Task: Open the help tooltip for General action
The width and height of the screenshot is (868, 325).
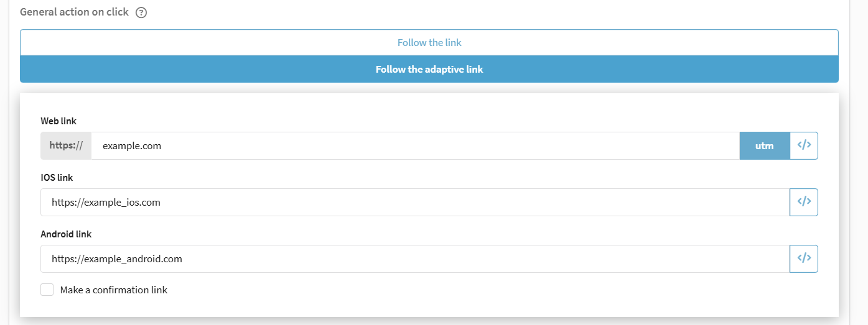Action: 141,12
